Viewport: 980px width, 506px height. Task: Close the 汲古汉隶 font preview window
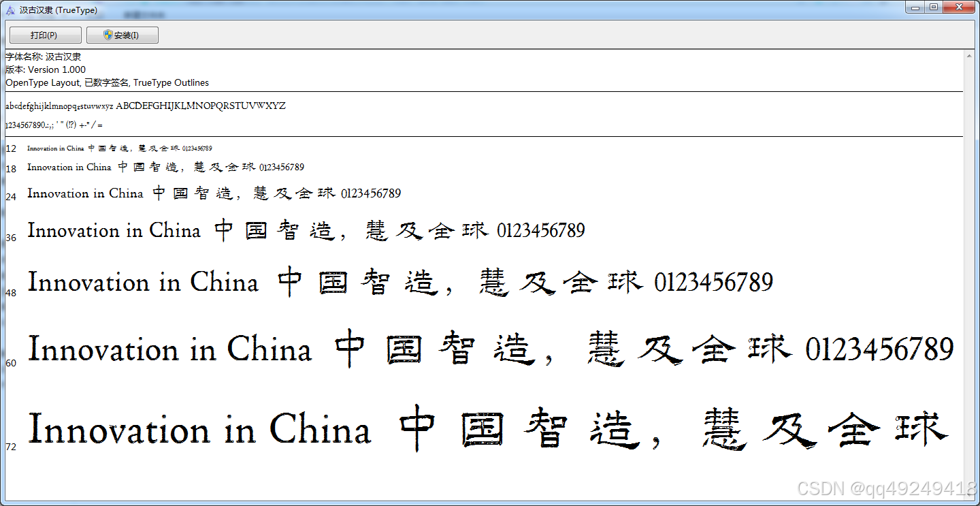pyautogui.click(x=960, y=7)
